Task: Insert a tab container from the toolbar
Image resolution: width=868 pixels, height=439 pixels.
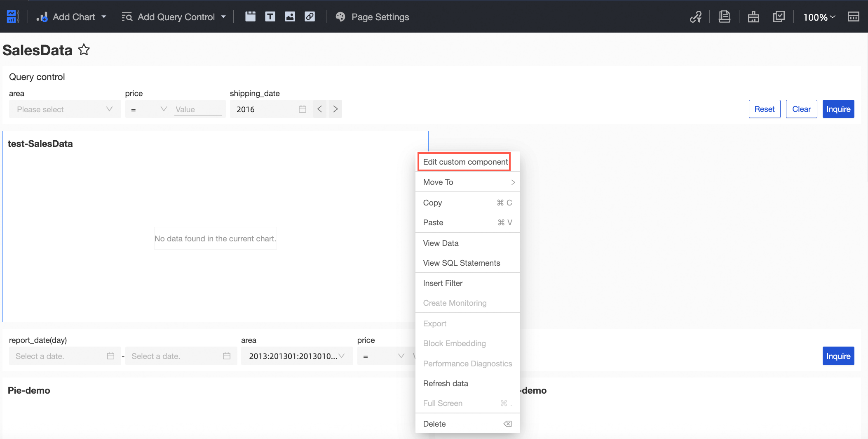Action: coord(250,17)
